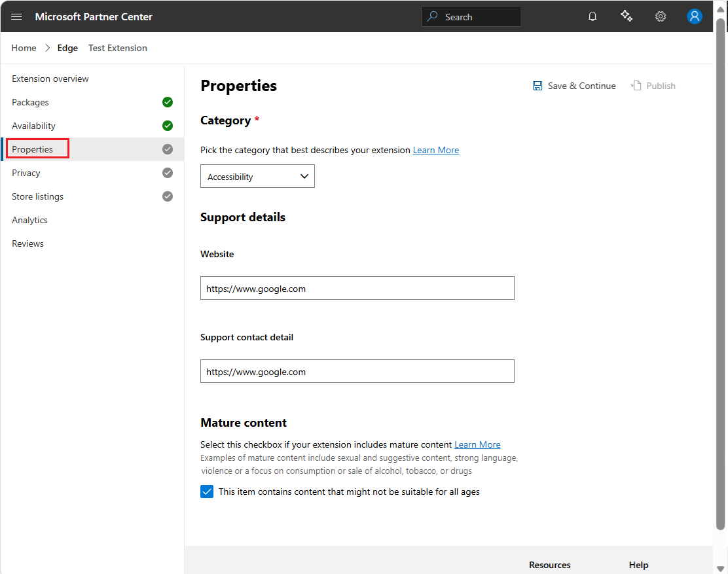This screenshot has height=574, width=728.
Task: Open Reviews in sidebar
Action: (x=28, y=243)
